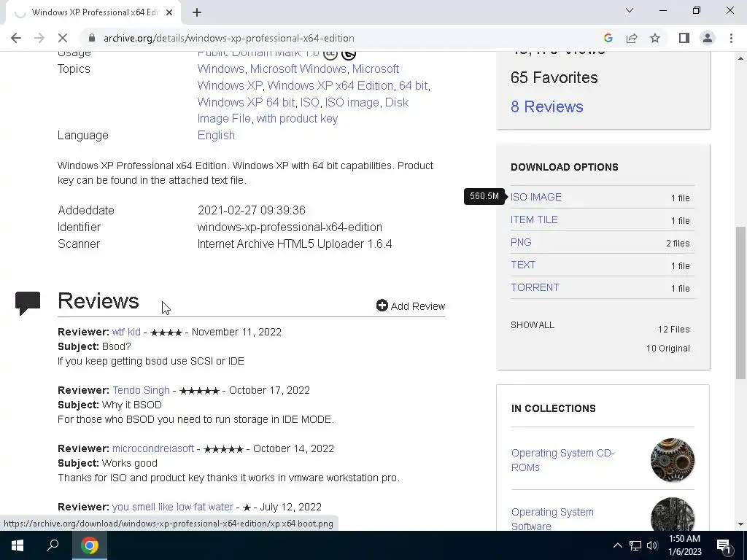The width and height of the screenshot is (747, 560).
Task: Open reviewer wtf kid profile
Action: pos(126,332)
